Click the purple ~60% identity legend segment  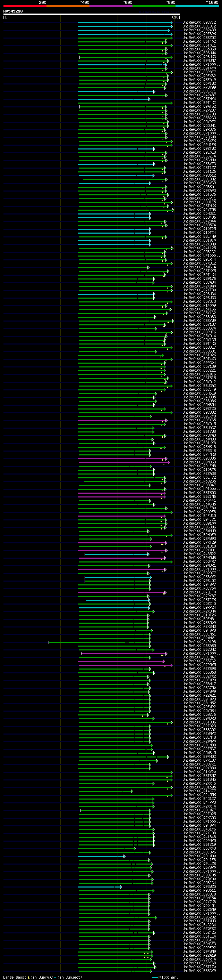(x=111, y=6)
